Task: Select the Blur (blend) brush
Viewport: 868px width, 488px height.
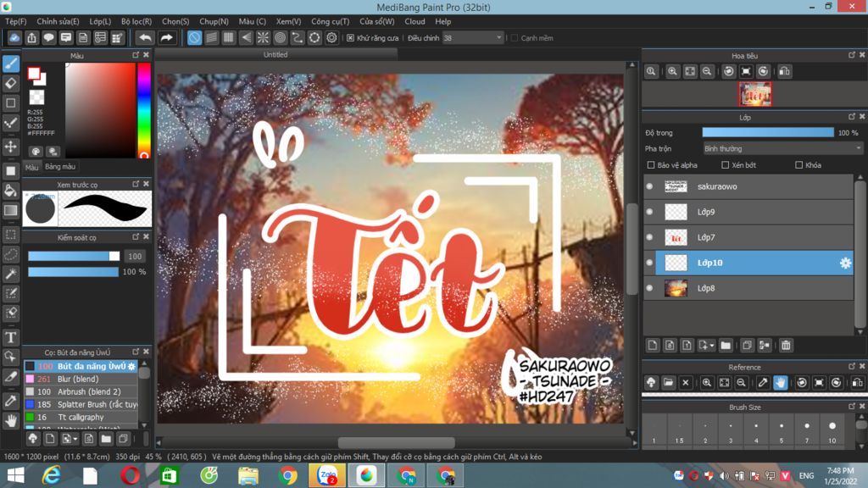Action: coord(81,379)
